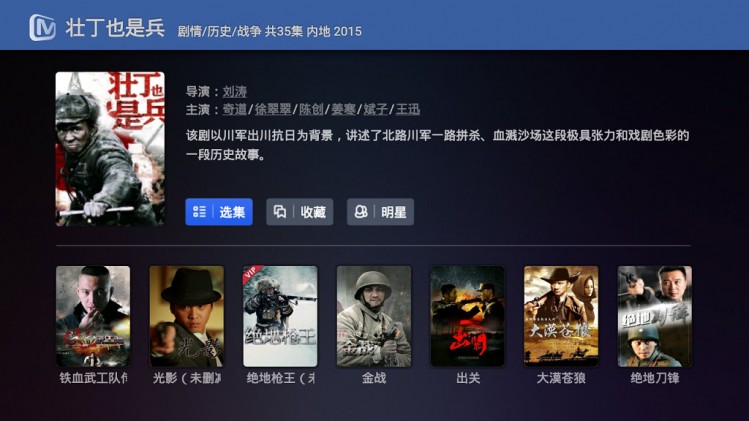This screenshot has width=749, height=421.
Task: Click the 壮丁也是兵 main poster
Action: tap(110, 149)
